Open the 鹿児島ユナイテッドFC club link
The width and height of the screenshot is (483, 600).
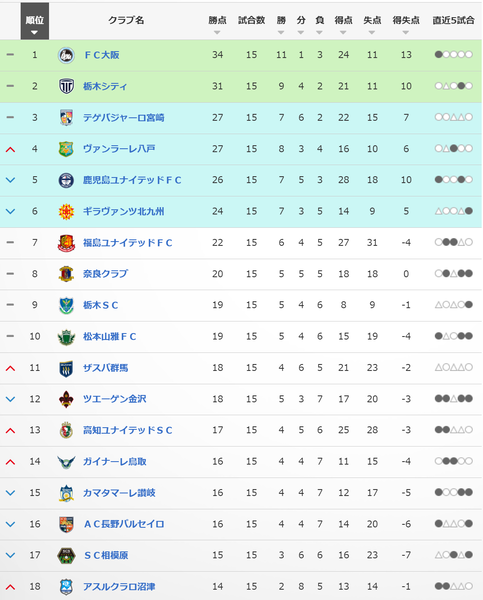(132, 180)
